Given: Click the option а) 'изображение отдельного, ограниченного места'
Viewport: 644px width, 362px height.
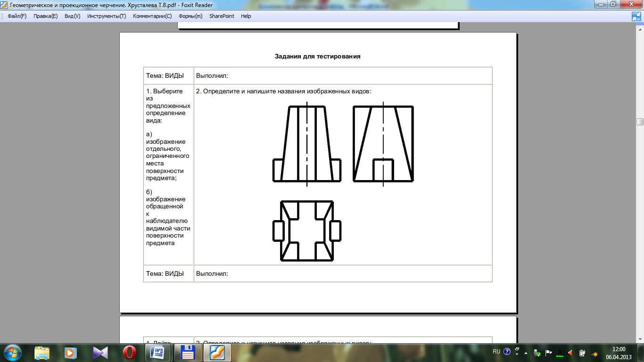Looking at the screenshot, I should [x=168, y=156].
